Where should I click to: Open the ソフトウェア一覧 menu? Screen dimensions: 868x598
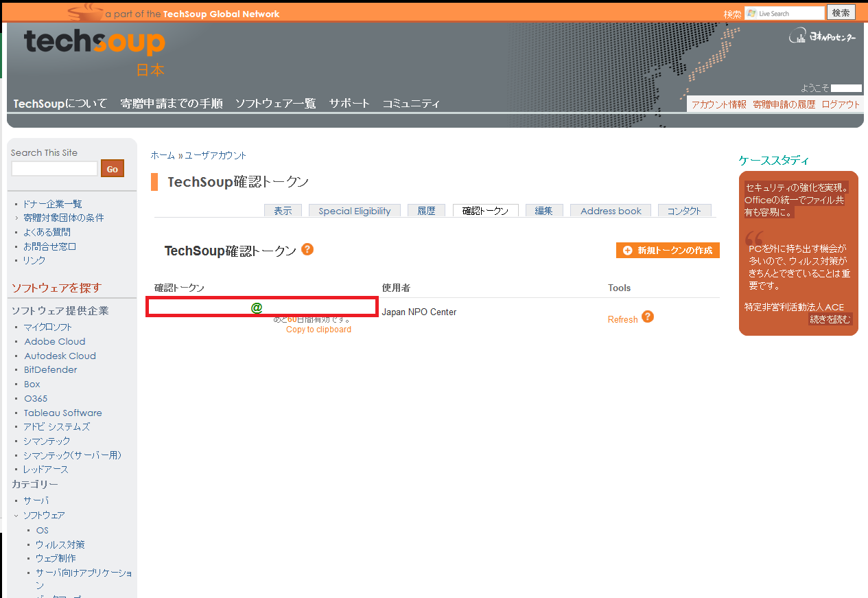pos(276,104)
